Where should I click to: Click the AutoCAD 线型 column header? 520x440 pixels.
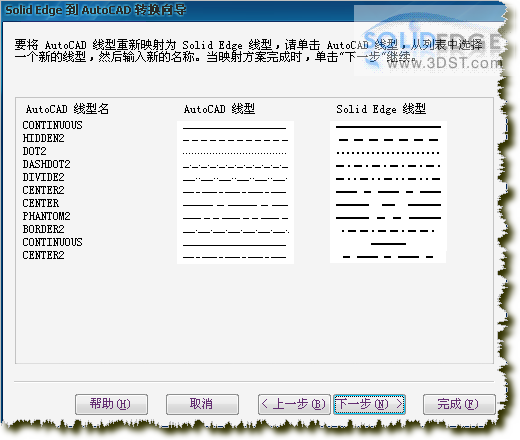(x=219, y=109)
